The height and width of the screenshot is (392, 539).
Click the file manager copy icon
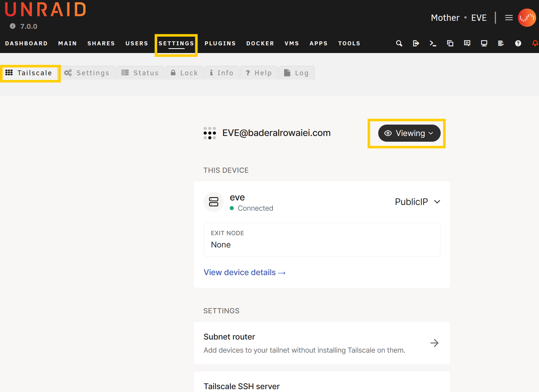tap(450, 43)
